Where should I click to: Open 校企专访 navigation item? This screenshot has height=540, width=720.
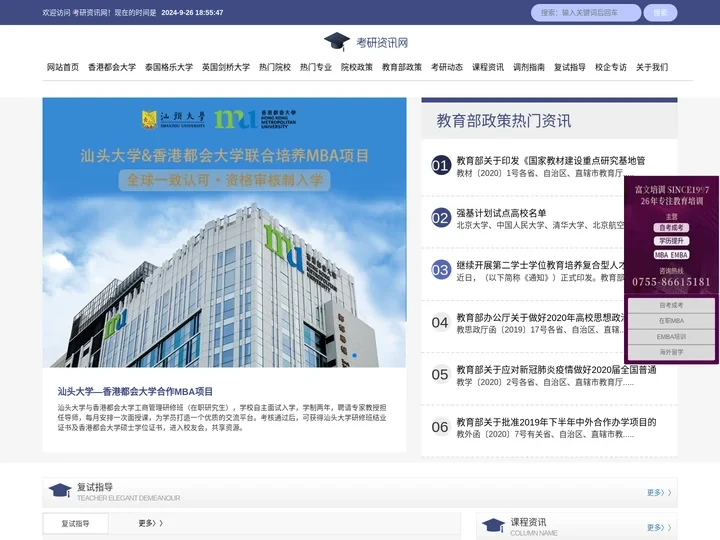(611, 67)
